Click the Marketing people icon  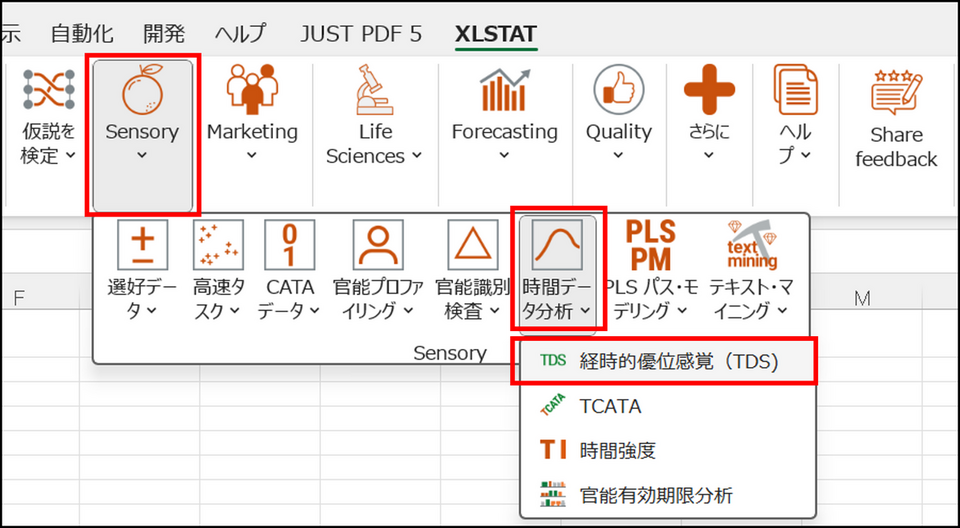[x=252, y=90]
